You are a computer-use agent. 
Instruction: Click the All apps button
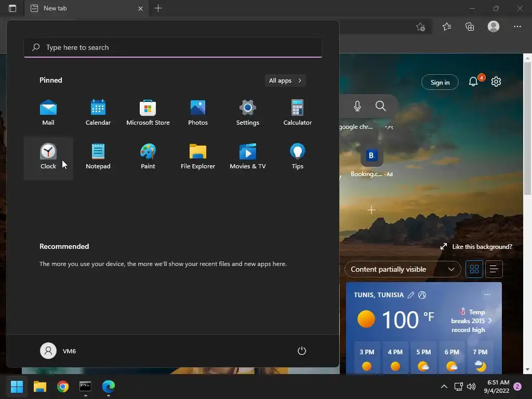285,81
